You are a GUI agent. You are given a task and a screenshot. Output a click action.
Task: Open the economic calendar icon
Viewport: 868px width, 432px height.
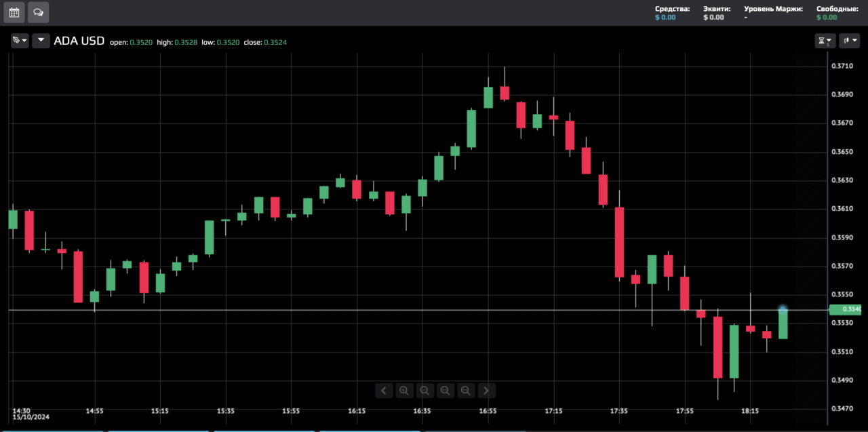pos(14,12)
